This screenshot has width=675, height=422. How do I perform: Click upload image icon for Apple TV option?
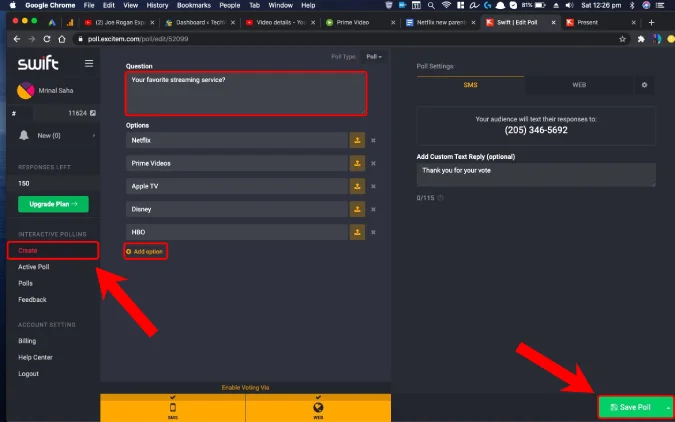[x=357, y=186]
